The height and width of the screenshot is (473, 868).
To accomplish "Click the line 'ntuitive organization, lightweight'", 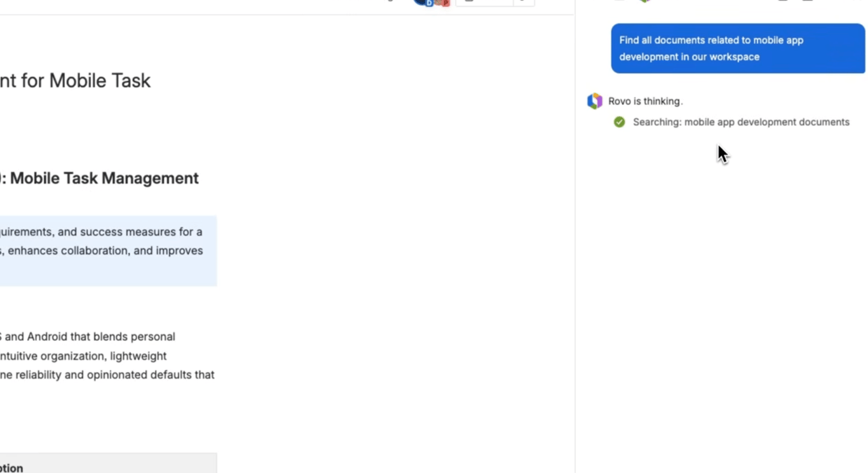I will pyautogui.click(x=83, y=356).
